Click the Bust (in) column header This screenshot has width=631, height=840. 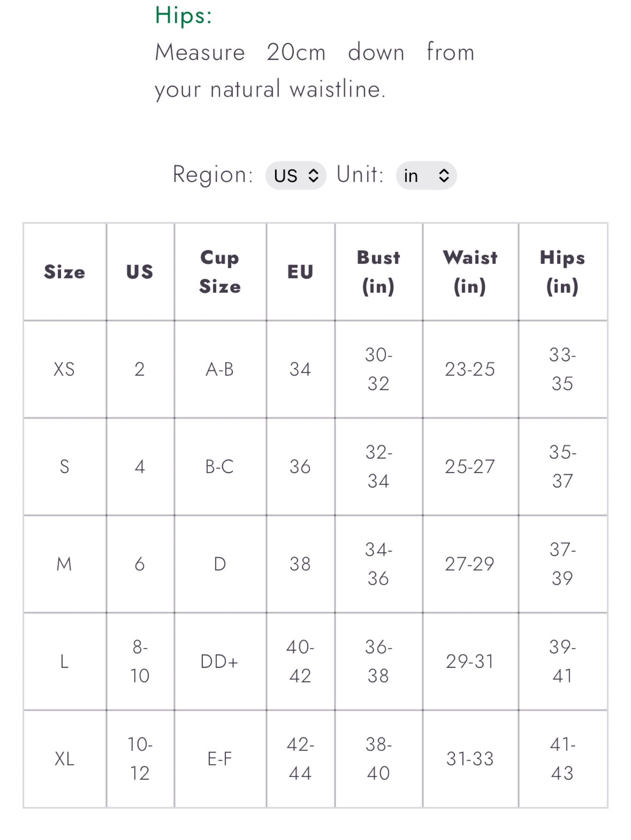[x=379, y=272]
